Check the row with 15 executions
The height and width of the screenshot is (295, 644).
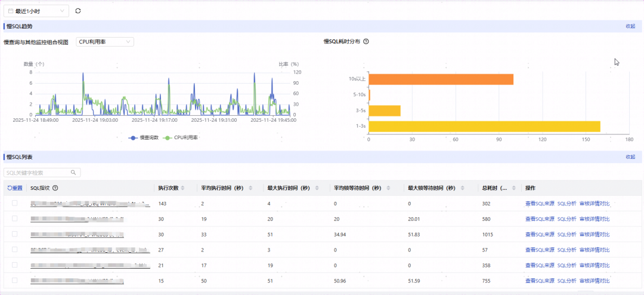pos(15,280)
